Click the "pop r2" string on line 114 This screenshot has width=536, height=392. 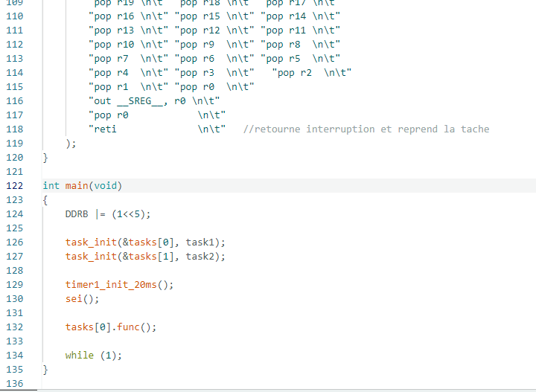(x=301, y=73)
